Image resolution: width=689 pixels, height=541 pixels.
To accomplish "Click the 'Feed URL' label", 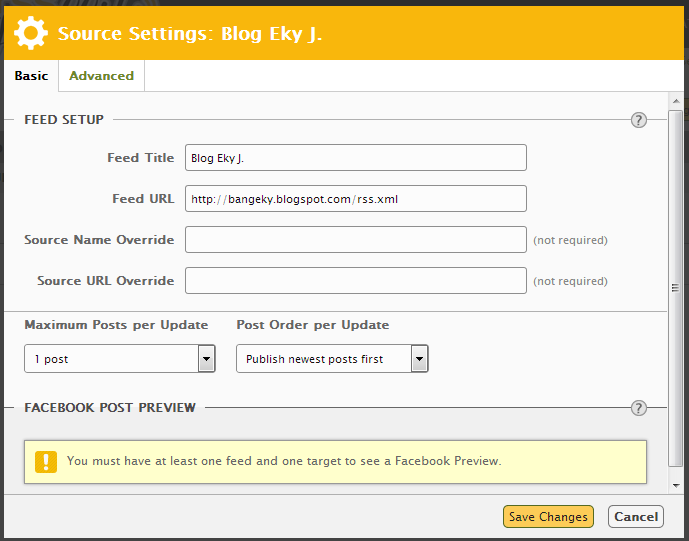I will [x=143, y=199].
